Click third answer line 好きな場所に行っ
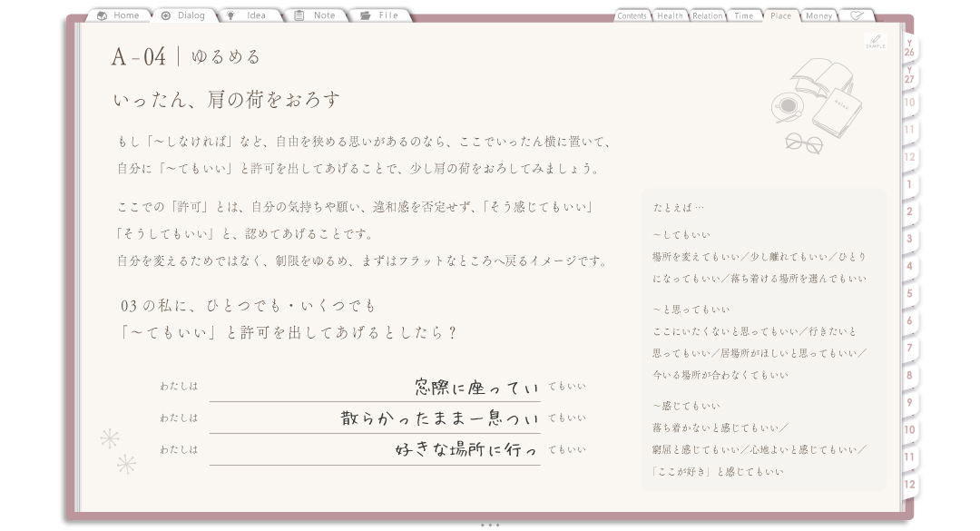980x531 pixels. tap(375, 449)
